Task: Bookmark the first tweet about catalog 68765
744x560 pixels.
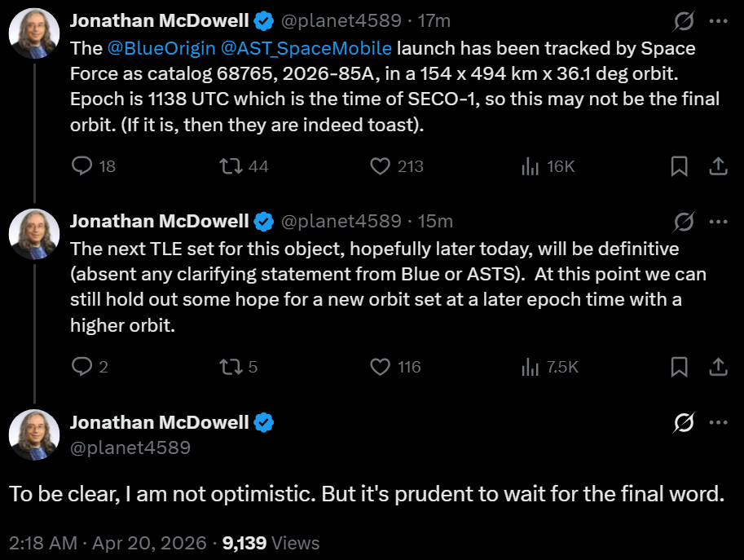Action: (x=679, y=166)
